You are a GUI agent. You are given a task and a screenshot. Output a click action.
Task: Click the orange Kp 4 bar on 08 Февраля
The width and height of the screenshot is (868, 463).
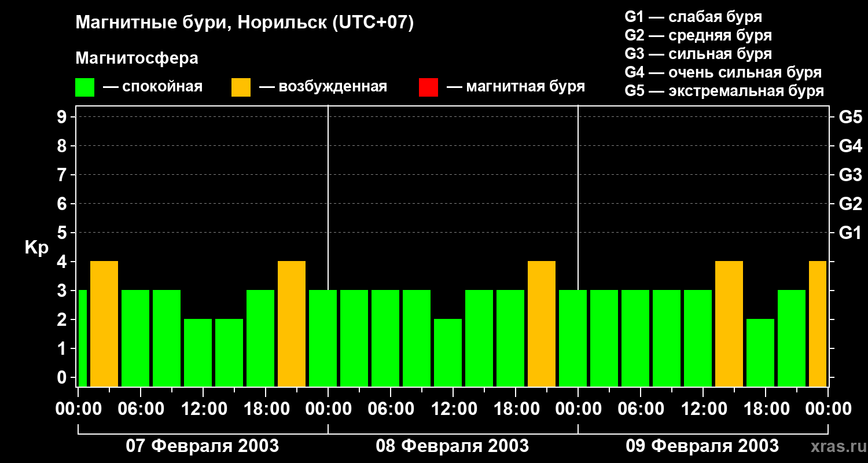coord(542,324)
